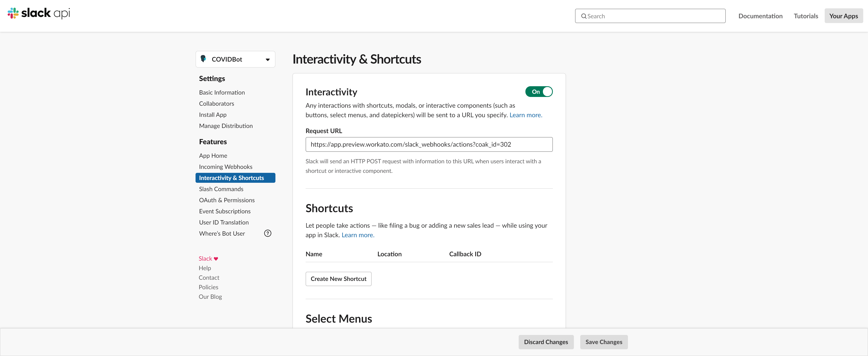Click Create New Shortcut

coord(338,279)
